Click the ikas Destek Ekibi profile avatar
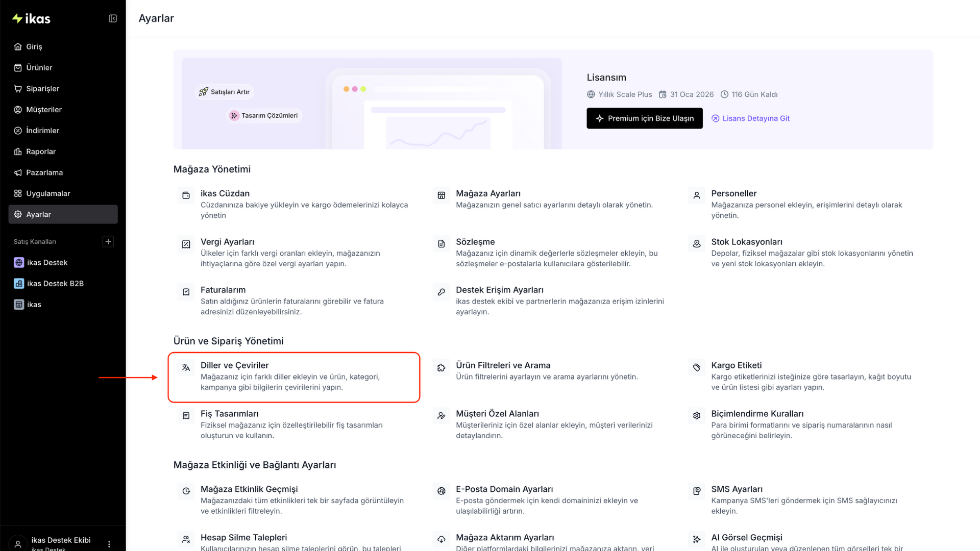Image resolution: width=980 pixels, height=551 pixels. (18, 544)
